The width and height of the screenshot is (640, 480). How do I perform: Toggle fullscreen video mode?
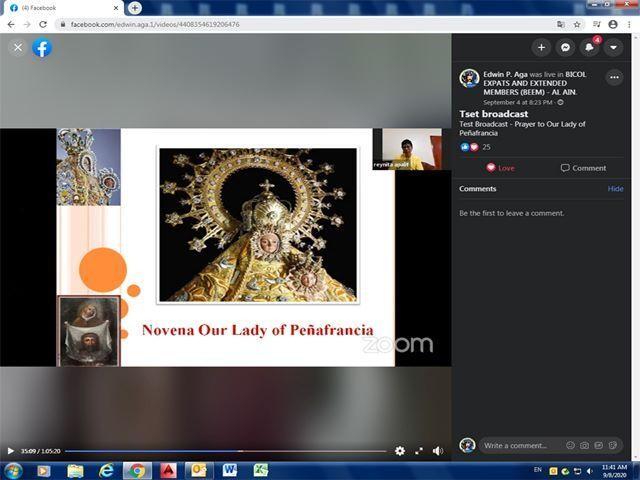tap(419, 451)
